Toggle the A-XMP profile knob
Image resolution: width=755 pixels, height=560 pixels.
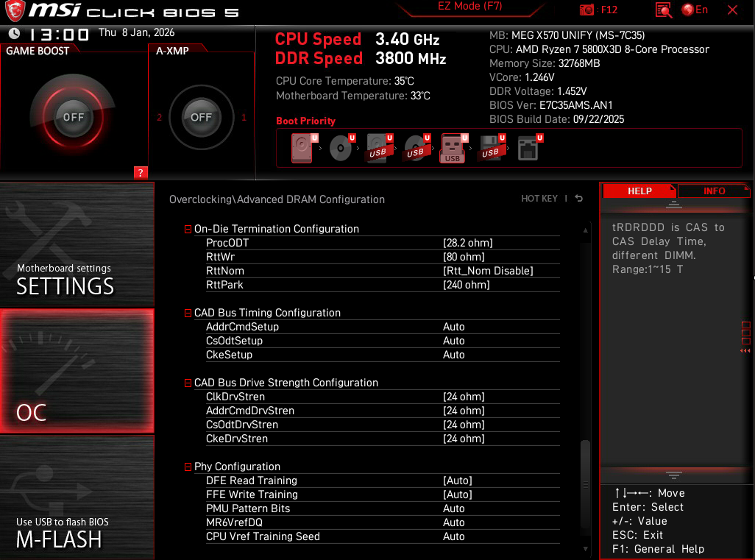(x=202, y=117)
